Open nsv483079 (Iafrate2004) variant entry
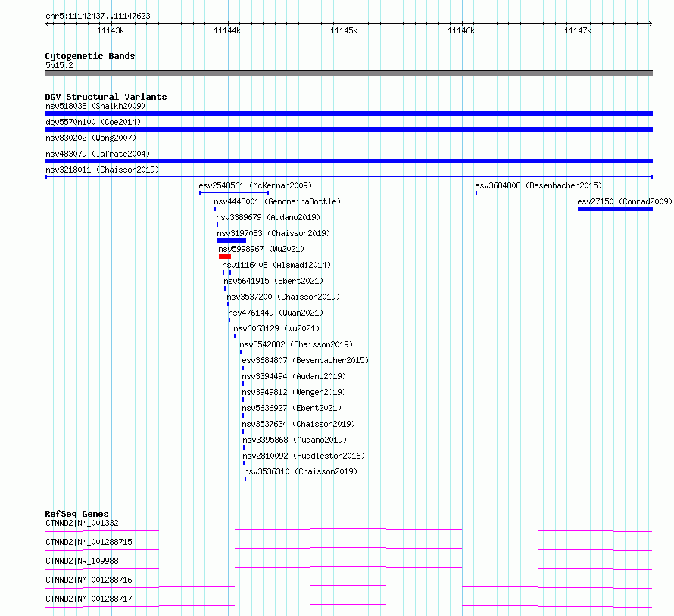This screenshot has height=616, width=674. point(98,154)
